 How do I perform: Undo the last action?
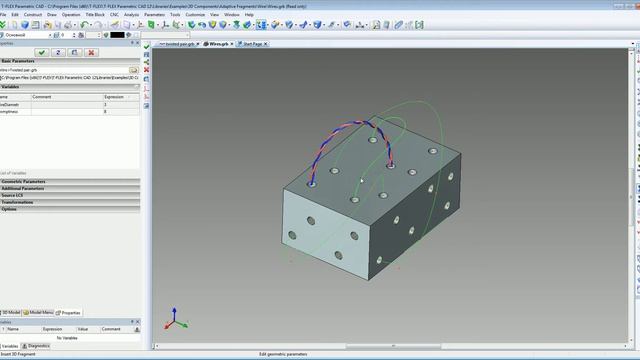(84, 25)
